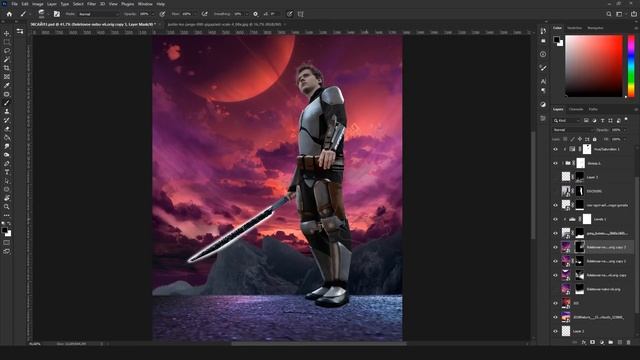This screenshot has width=640, height=360.
Task: Select layer mask thumbnail of selected layer
Action: (580, 247)
